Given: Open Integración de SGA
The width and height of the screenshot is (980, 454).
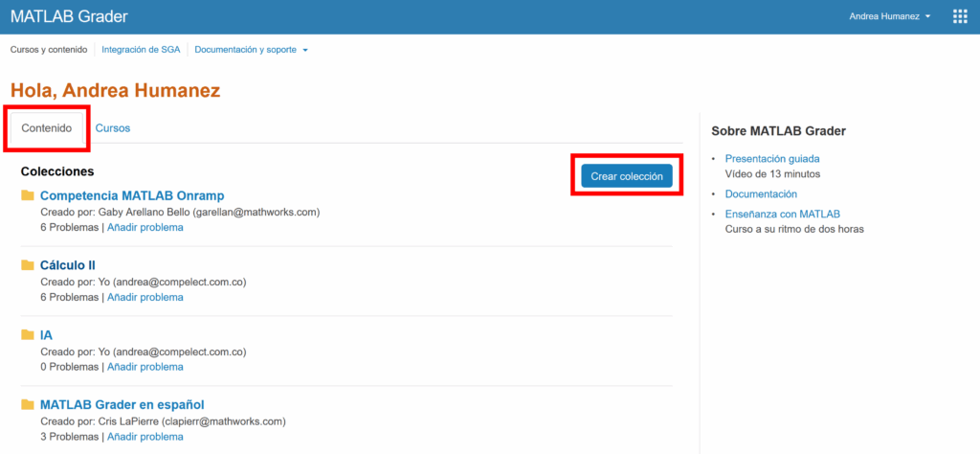Looking at the screenshot, I should (142, 50).
